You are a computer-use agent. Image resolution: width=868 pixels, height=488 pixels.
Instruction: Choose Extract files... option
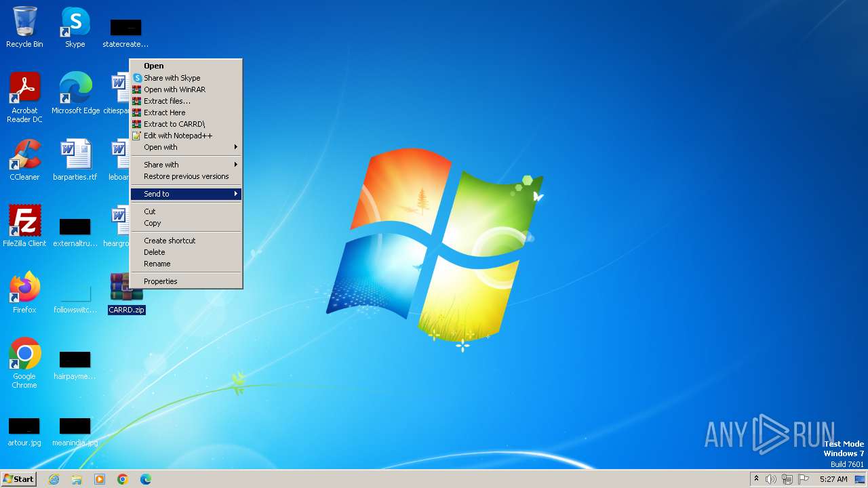click(x=186, y=101)
